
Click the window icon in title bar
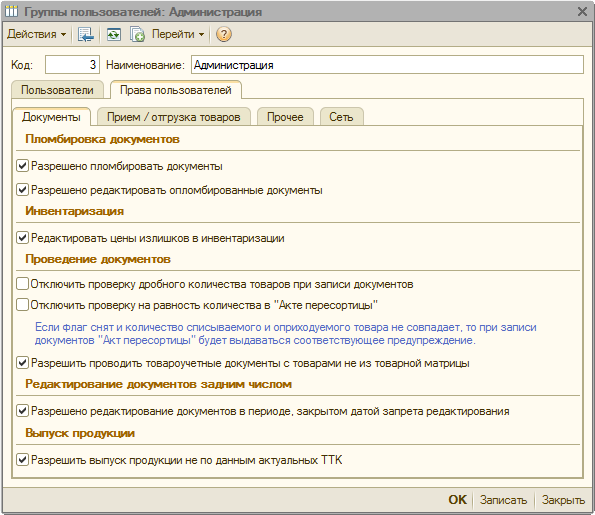pyautogui.click(x=11, y=12)
